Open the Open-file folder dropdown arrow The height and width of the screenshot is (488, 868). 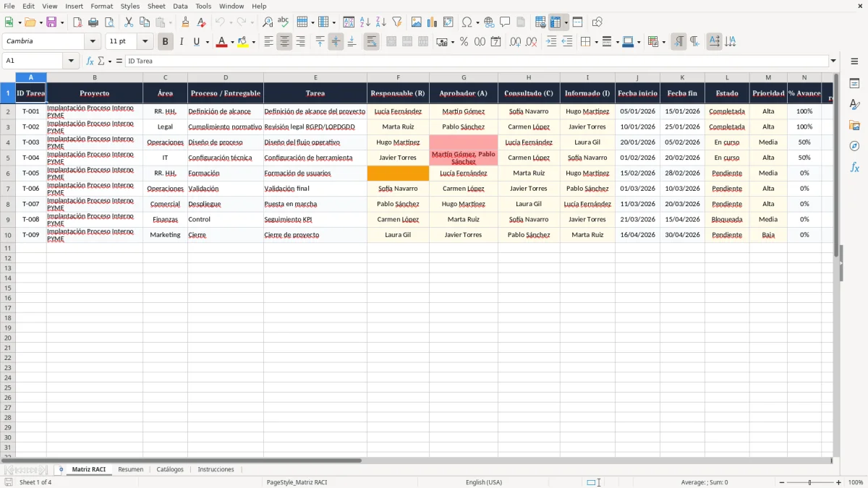click(40, 22)
